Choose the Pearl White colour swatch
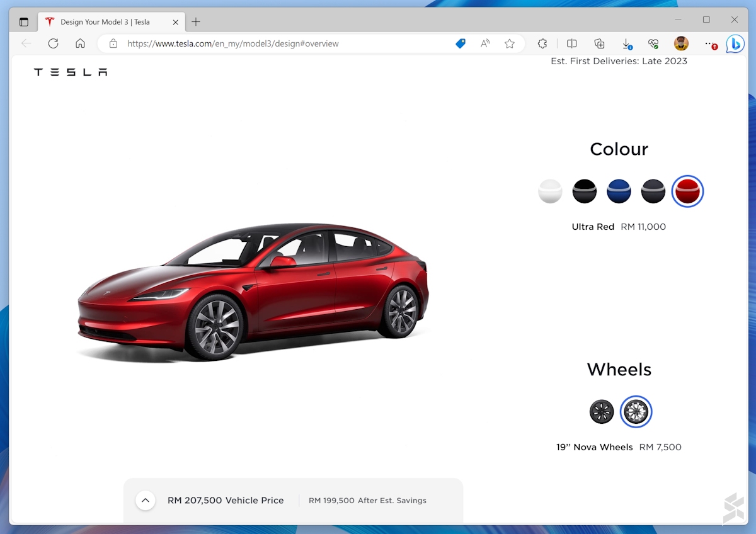This screenshot has height=534, width=756. pos(550,191)
